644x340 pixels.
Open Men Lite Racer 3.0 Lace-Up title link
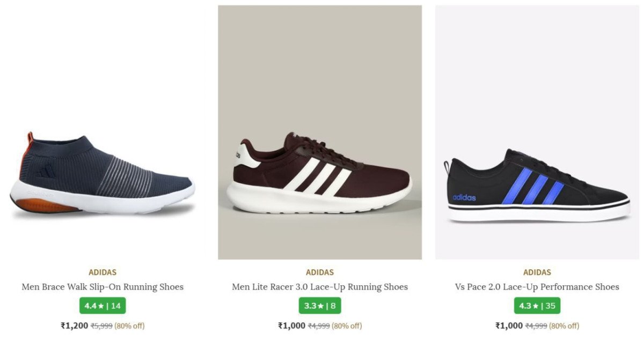[x=320, y=287]
